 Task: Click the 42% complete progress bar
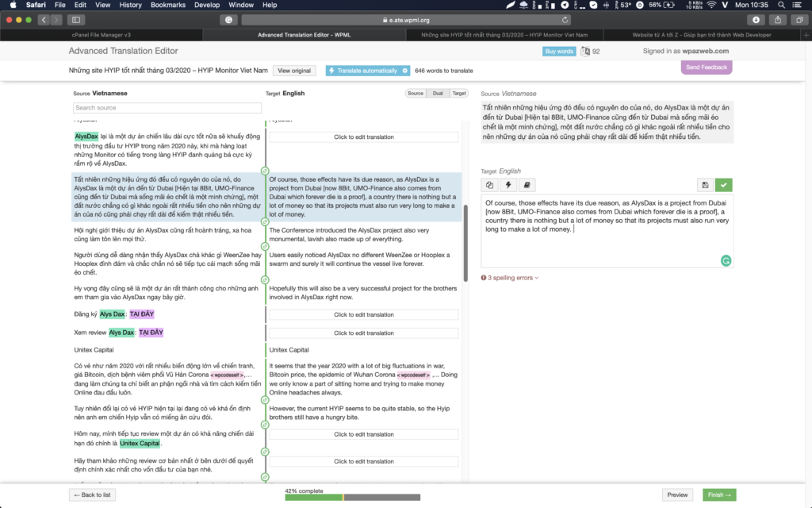click(x=353, y=498)
